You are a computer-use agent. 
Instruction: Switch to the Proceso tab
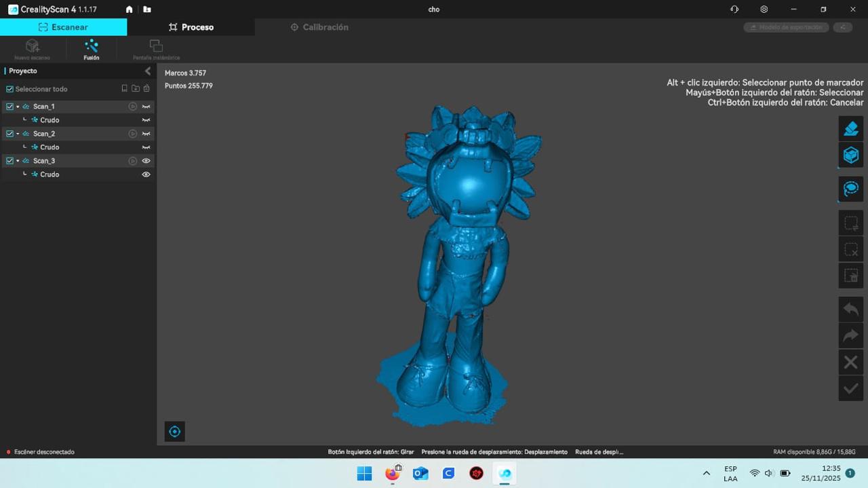coord(191,27)
